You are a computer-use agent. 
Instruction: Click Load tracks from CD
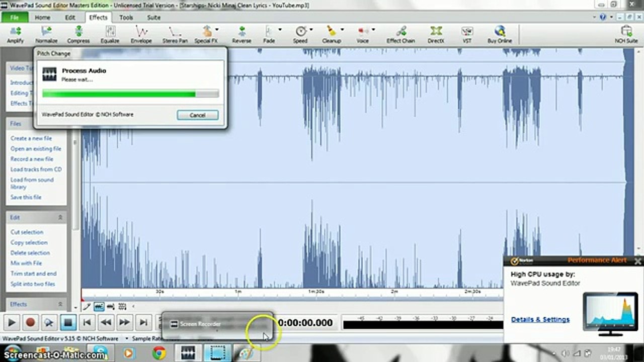(36, 169)
